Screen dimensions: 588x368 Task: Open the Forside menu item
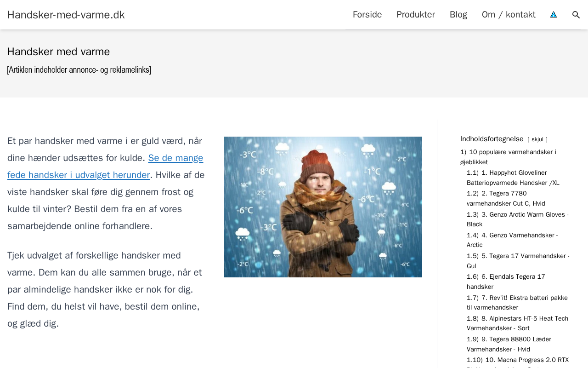pyautogui.click(x=367, y=15)
